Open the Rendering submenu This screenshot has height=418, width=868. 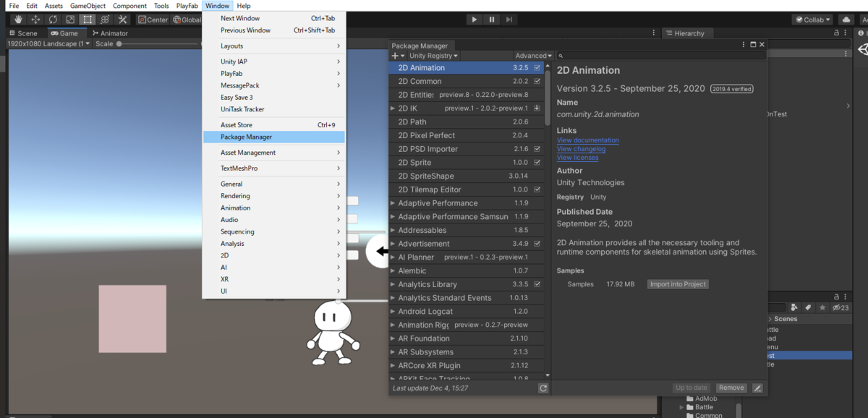click(273, 196)
